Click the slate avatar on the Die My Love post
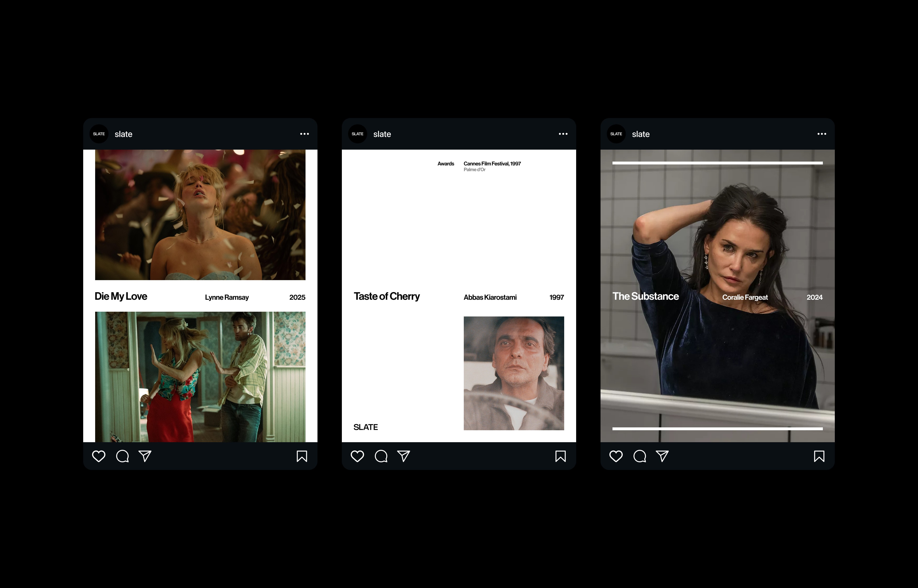This screenshot has height=588, width=918. (99, 134)
